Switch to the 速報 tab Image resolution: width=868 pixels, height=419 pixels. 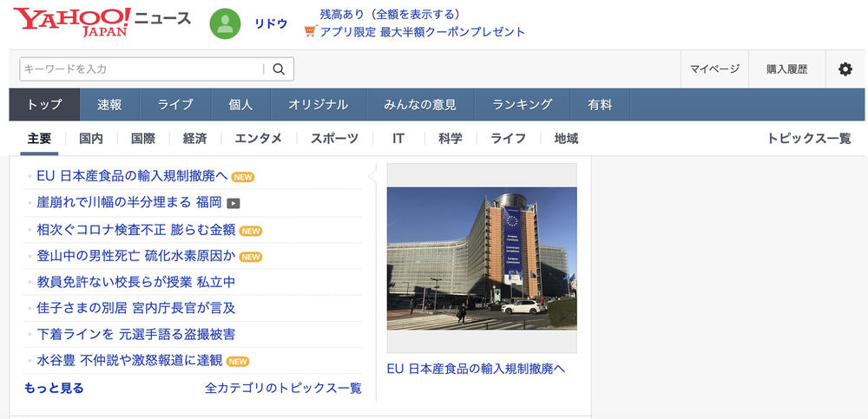coord(109,105)
